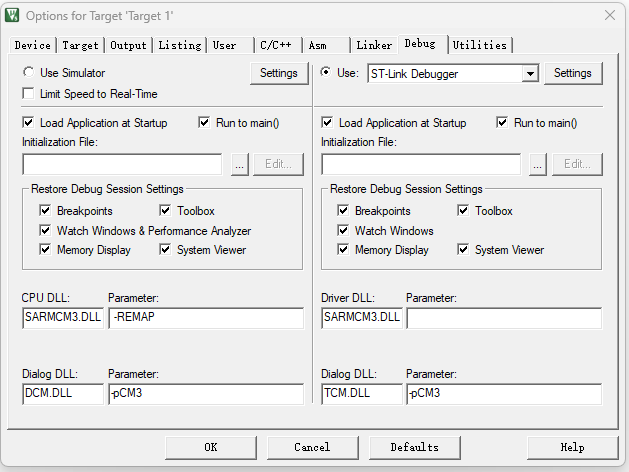Select the Use hardware debugger radio button
The image size is (629, 472).
(x=326, y=73)
